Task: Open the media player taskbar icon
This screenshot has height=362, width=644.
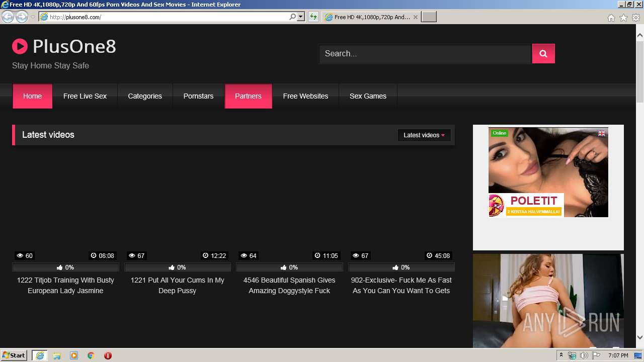Action: click(x=74, y=355)
